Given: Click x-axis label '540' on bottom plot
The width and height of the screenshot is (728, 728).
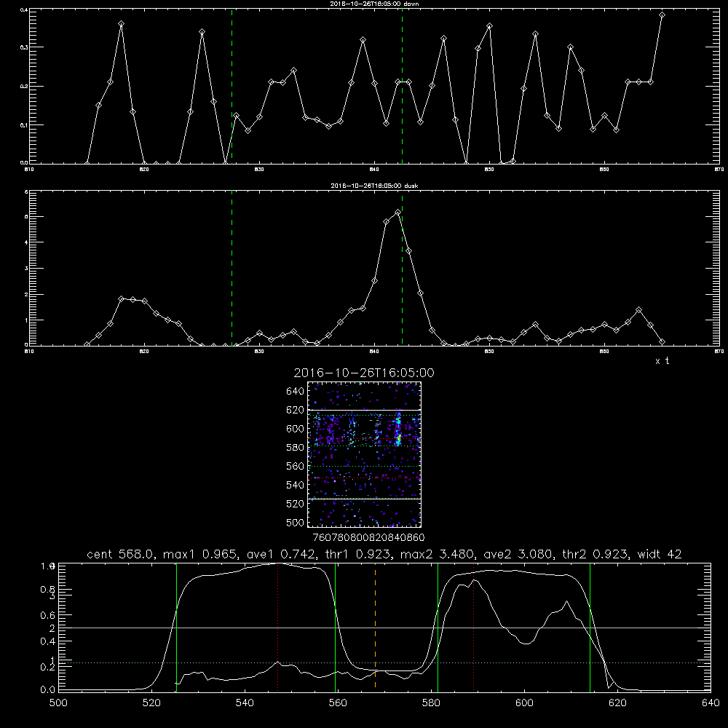Looking at the screenshot, I should pyautogui.click(x=245, y=703).
